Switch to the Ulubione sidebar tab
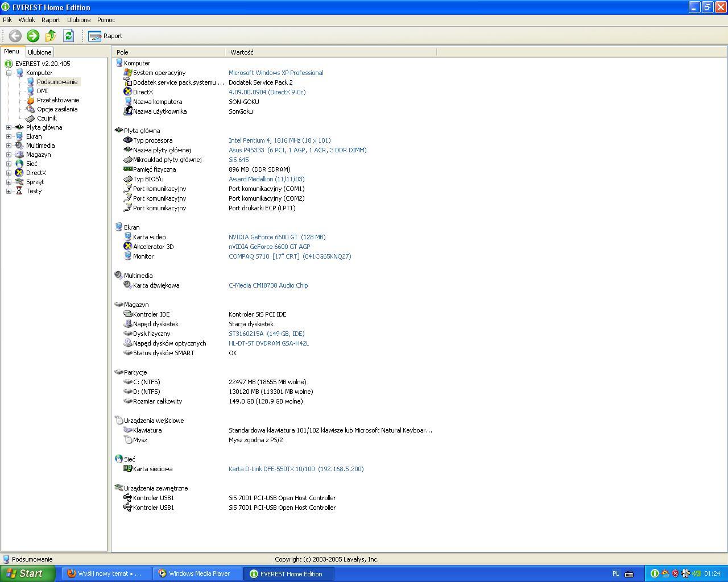The height and width of the screenshot is (582, 728). tap(40, 52)
